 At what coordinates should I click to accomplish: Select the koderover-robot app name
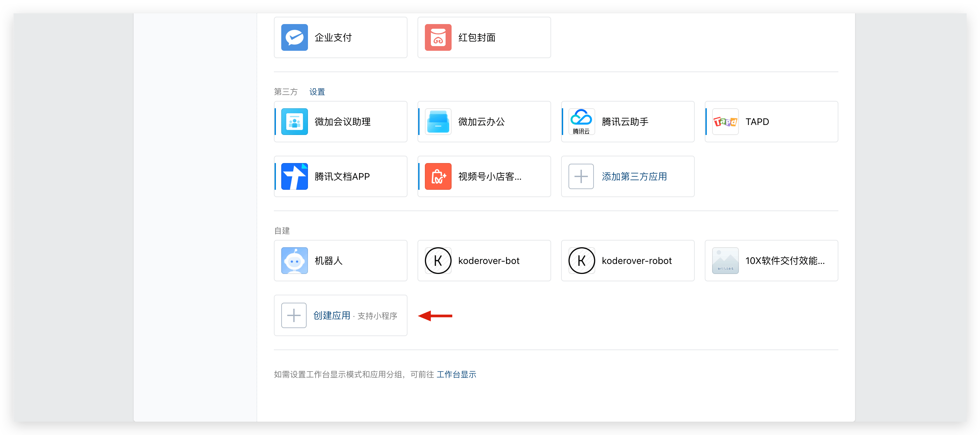tap(637, 261)
